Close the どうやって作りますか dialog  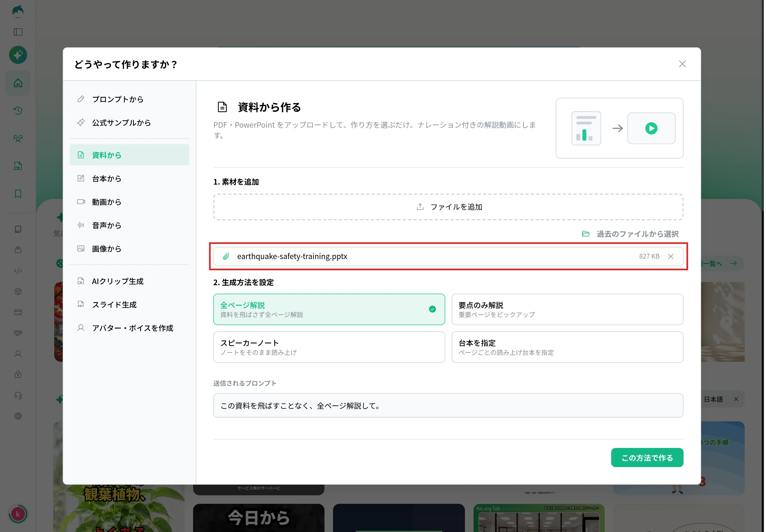point(682,64)
